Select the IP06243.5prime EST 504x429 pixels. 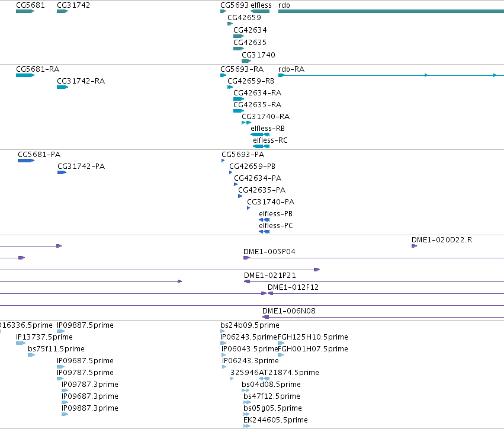pyautogui.click(x=223, y=343)
